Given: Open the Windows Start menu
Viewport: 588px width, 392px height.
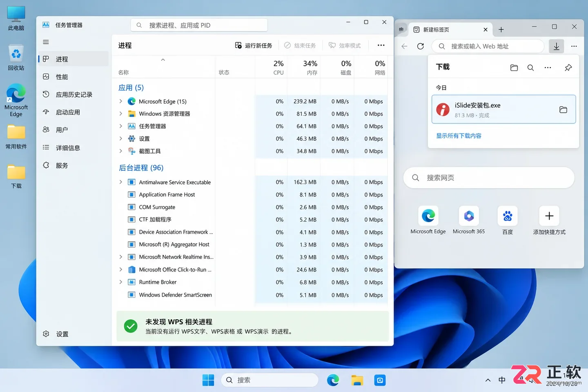Looking at the screenshot, I should click(208, 380).
